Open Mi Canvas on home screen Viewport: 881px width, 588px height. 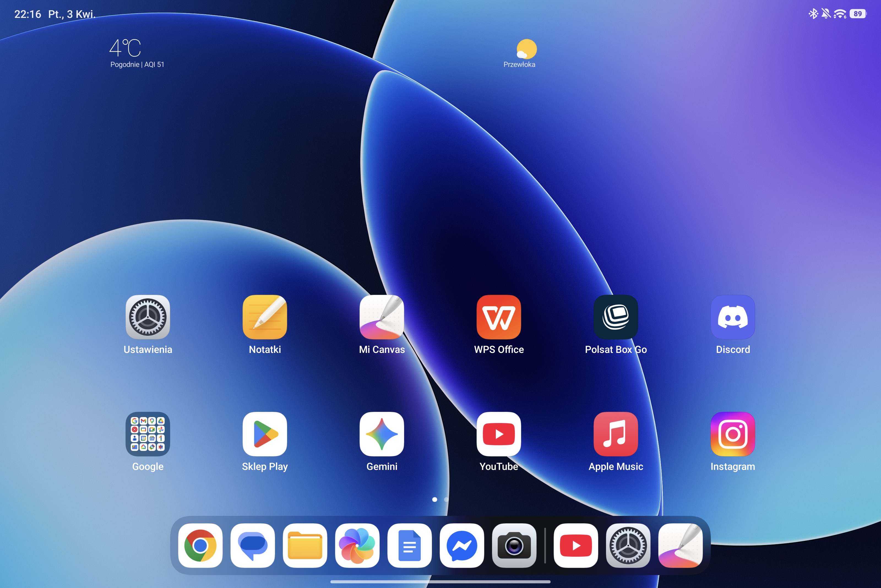click(x=382, y=317)
